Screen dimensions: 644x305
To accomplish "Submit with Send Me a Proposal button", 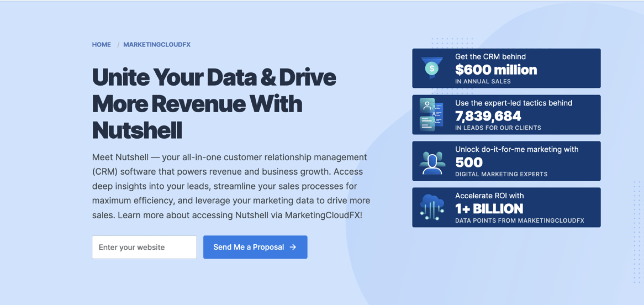I will (x=255, y=247).
